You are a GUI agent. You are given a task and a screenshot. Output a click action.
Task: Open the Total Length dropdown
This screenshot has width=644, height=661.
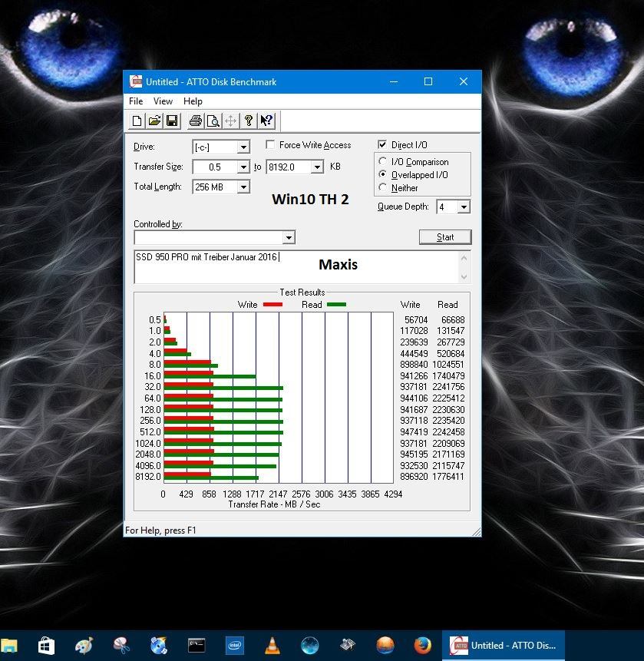coord(243,187)
